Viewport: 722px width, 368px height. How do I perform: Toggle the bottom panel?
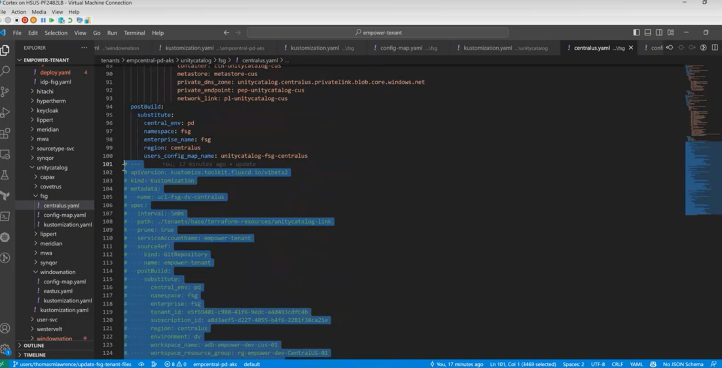coord(648,33)
